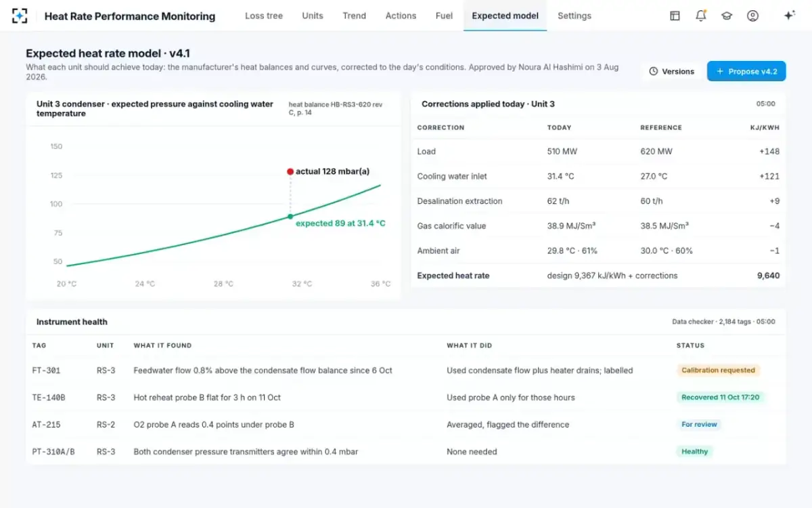Open the layout panel icon
This screenshot has width=812, height=508.
(x=675, y=16)
